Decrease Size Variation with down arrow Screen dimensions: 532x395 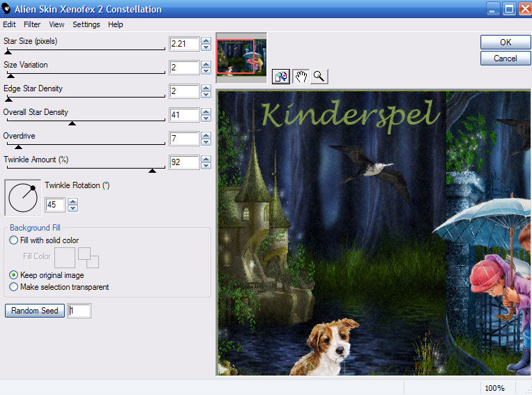[206, 71]
